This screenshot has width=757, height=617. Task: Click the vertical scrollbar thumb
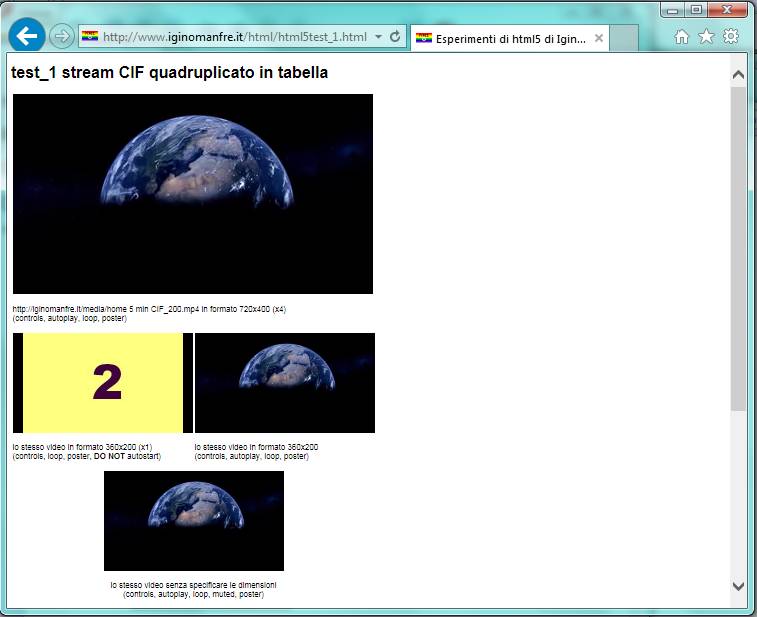point(738,248)
